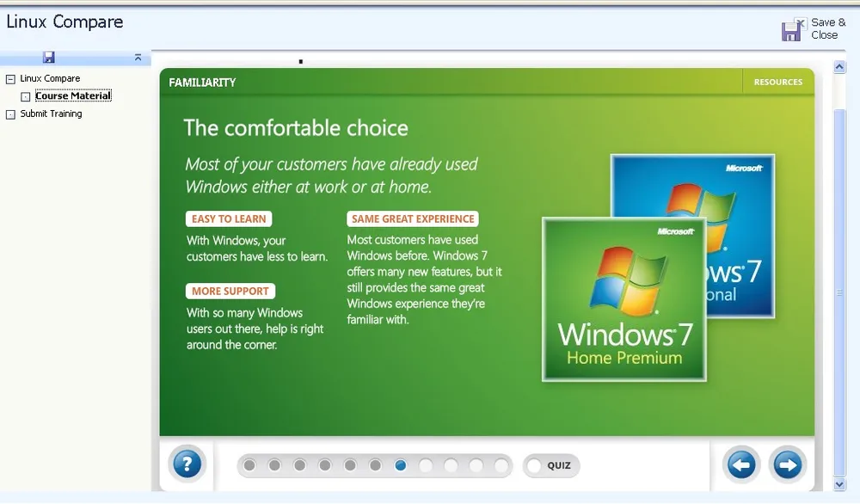Collapse the Linux Compare tree node

pos(10,79)
